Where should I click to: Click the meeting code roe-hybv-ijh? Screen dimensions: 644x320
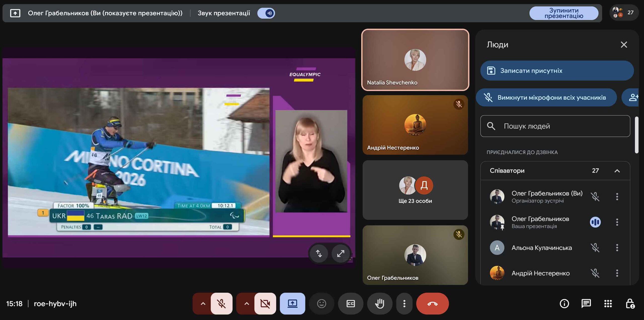click(x=55, y=304)
